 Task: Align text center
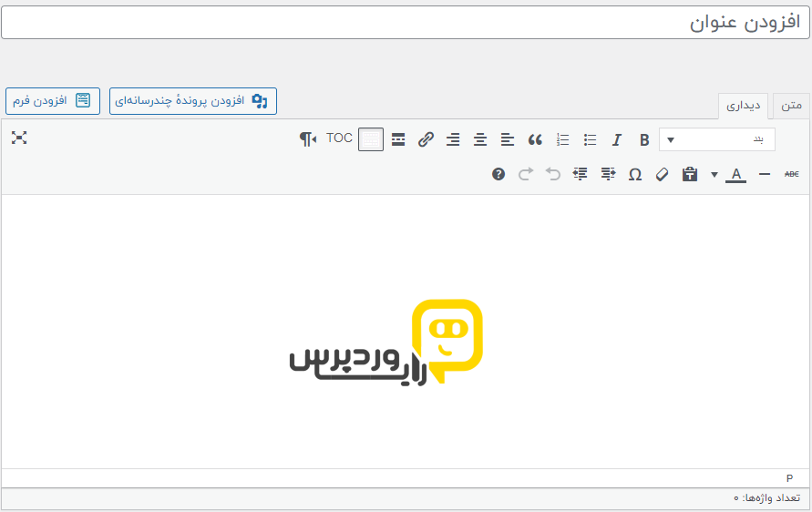[x=480, y=139]
